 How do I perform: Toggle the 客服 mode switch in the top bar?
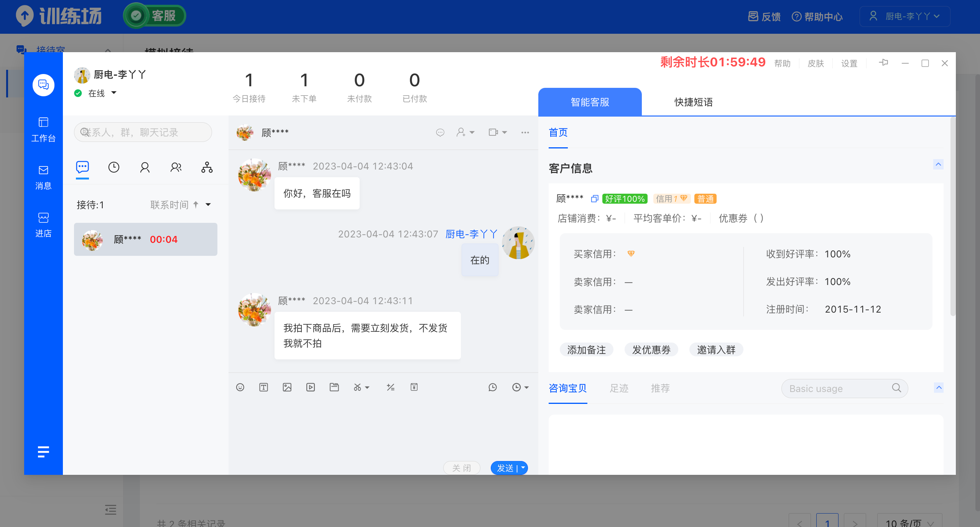(x=155, y=16)
